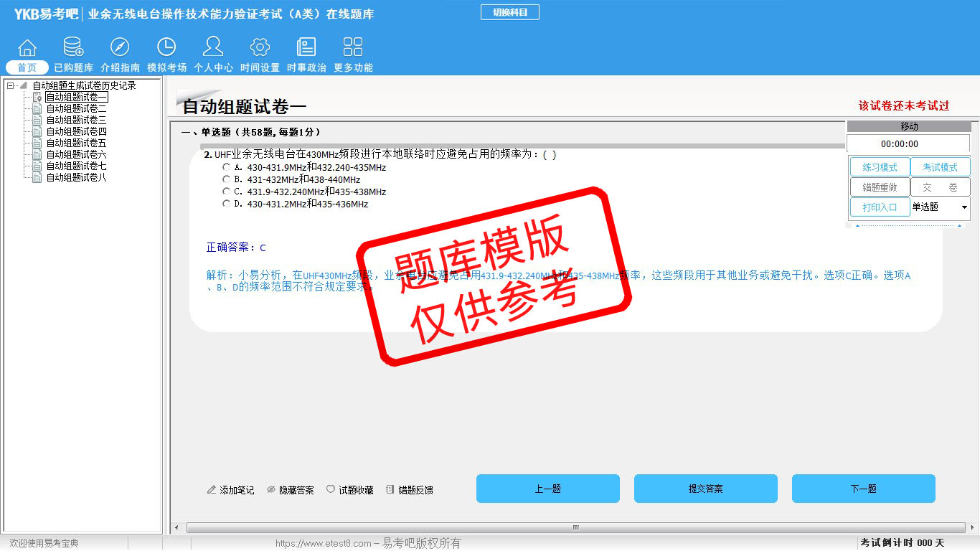Click the question 2 stem text

click(x=380, y=154)
